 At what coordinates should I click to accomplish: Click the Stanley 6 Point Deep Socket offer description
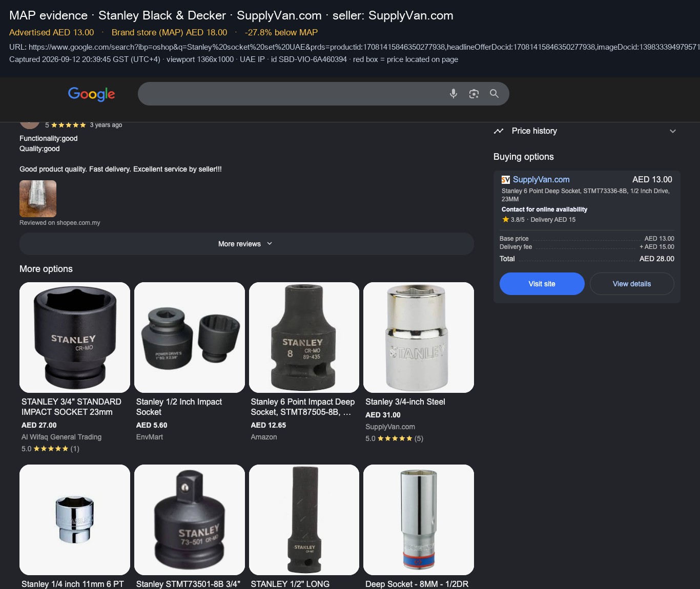pyautogui.click(x=586, y=195)
